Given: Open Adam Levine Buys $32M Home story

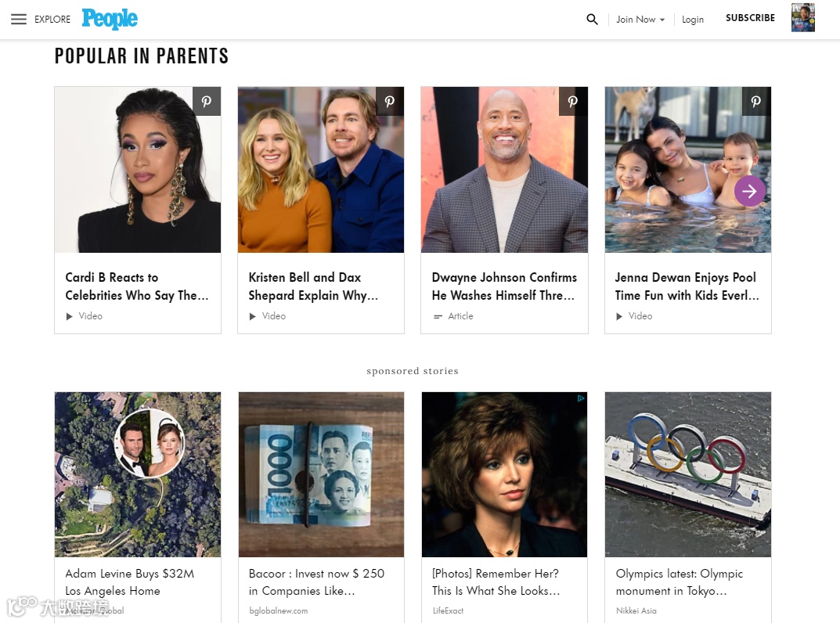Looking at the screenshot, I should click(130, 582).
